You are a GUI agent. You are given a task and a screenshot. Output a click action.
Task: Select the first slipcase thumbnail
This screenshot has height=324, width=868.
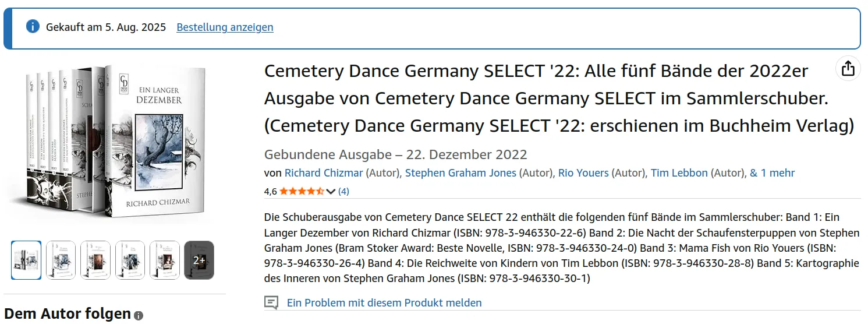(26, 260)
